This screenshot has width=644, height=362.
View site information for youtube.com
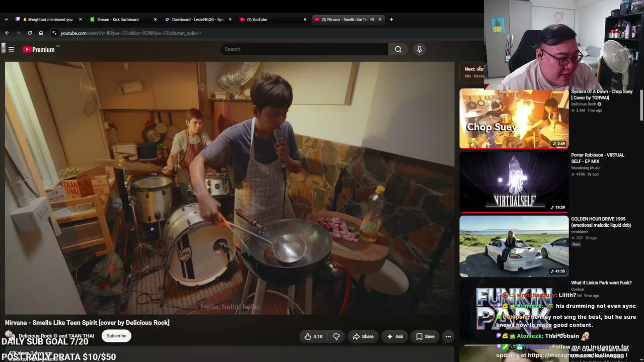[54, 33]
